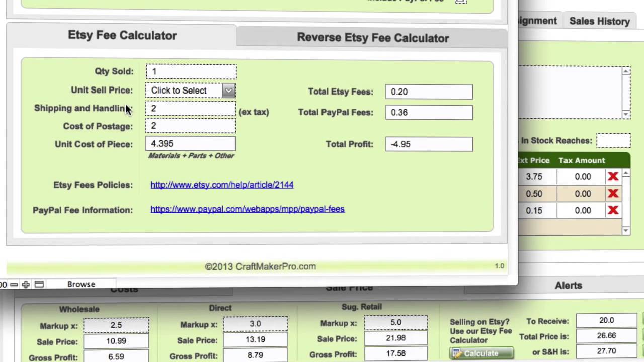Viewport: 644px width, 362px height.
Task: Click the Tax Amount cell in 0.15 row
Action: coord(583,210)
